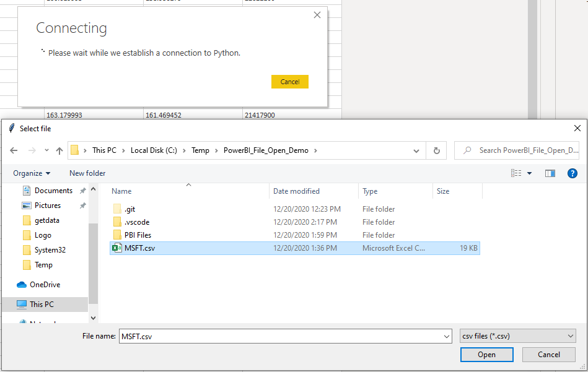Image resolution: width=588 pixels, height=372 pixels.
Task: Cancel the Python connection dialog
Action: pyautogui.click(x=289, y=82)
